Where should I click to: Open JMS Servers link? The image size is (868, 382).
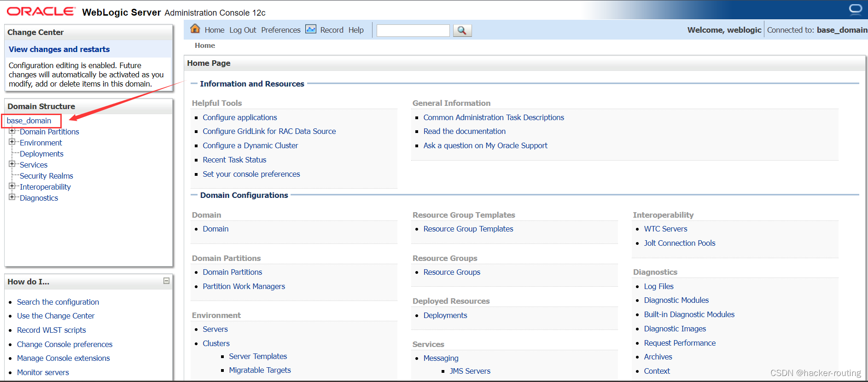pos(470,371)
